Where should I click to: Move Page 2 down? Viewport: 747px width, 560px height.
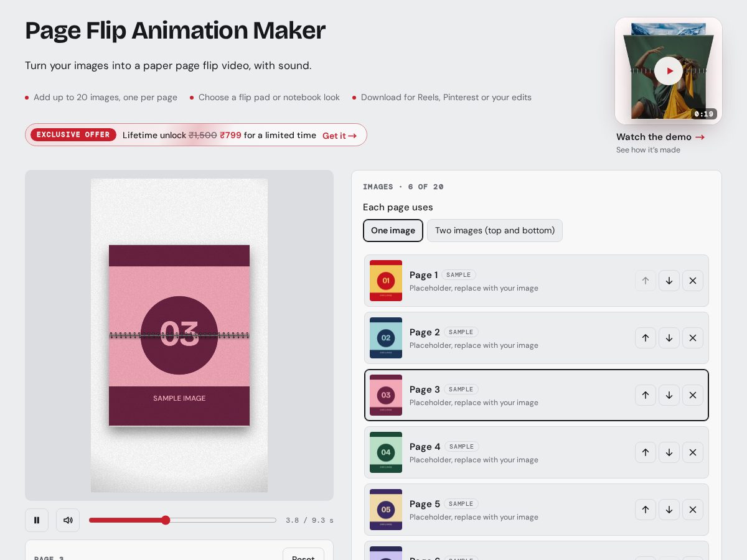[x=669, y=338]
